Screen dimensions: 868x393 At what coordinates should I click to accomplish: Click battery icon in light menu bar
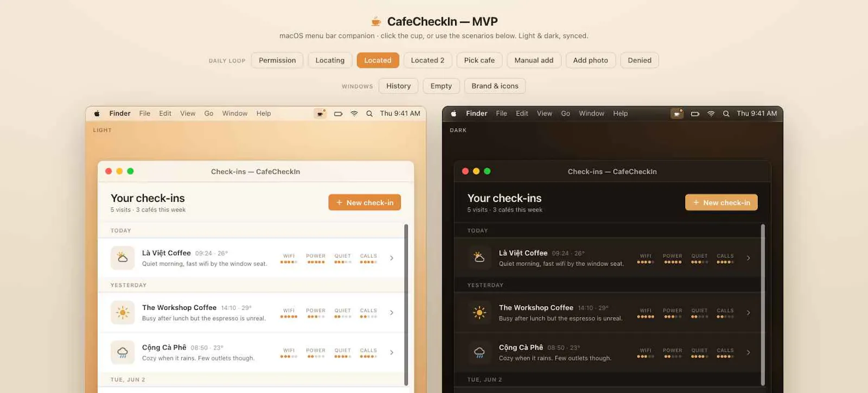click(338, 114)
